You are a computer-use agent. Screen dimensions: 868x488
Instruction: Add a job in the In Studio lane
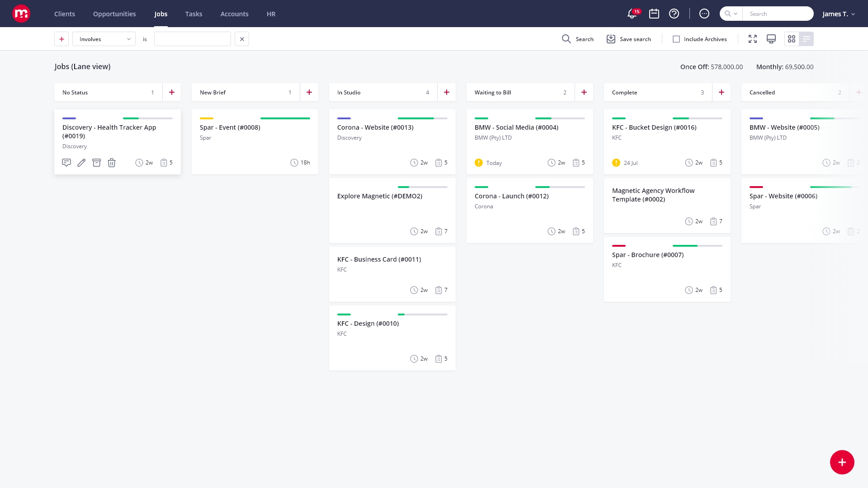tap(447, 92)
